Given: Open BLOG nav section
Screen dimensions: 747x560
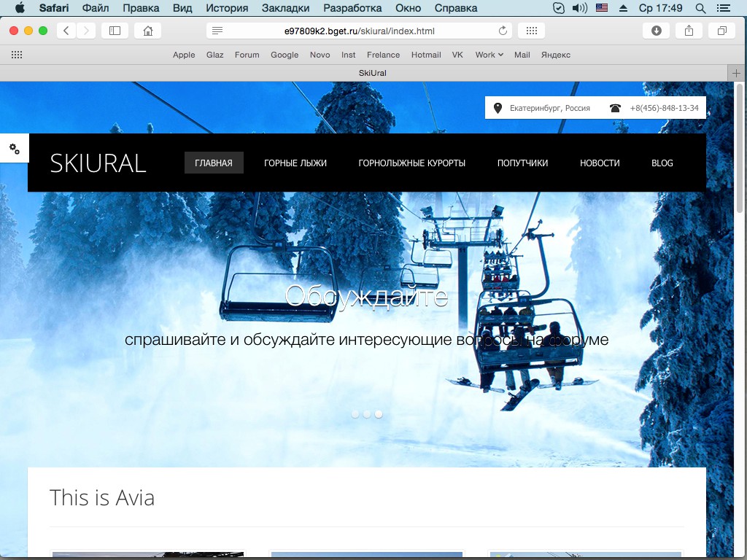Looking at the screenshot, I should 662,163.
